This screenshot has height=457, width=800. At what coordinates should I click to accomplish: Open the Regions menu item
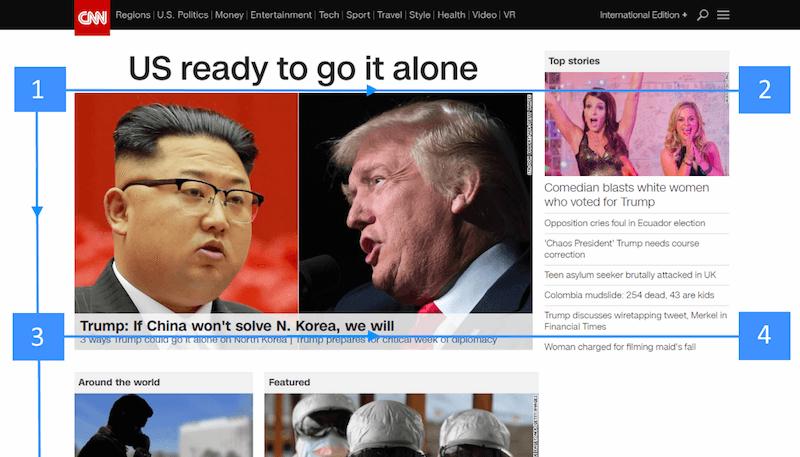132,15
